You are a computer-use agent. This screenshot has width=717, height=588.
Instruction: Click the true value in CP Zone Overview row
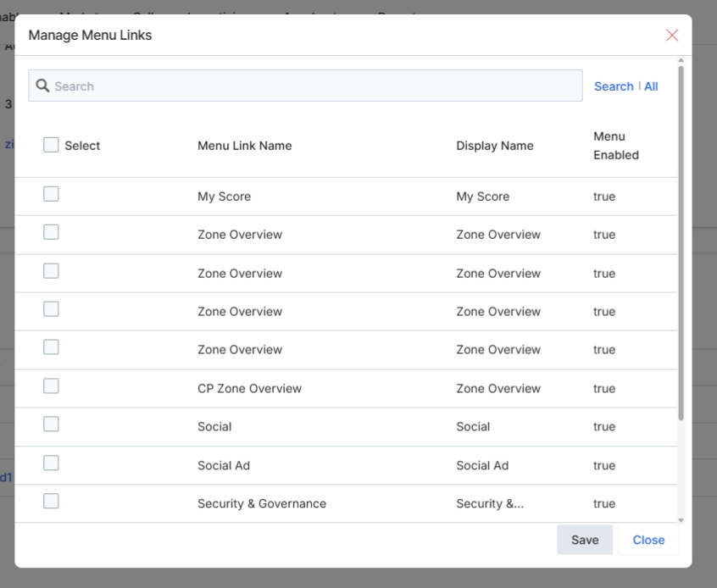pos(604,389)
